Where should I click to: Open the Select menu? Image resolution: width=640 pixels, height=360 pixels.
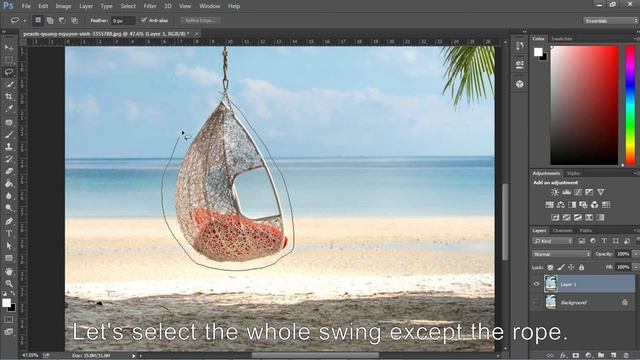point(128,6)
